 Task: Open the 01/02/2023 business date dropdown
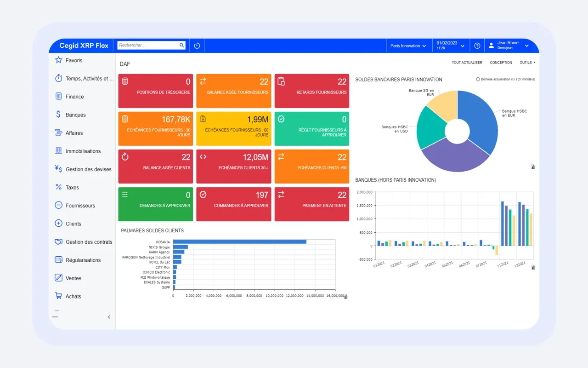pos(451,46)
